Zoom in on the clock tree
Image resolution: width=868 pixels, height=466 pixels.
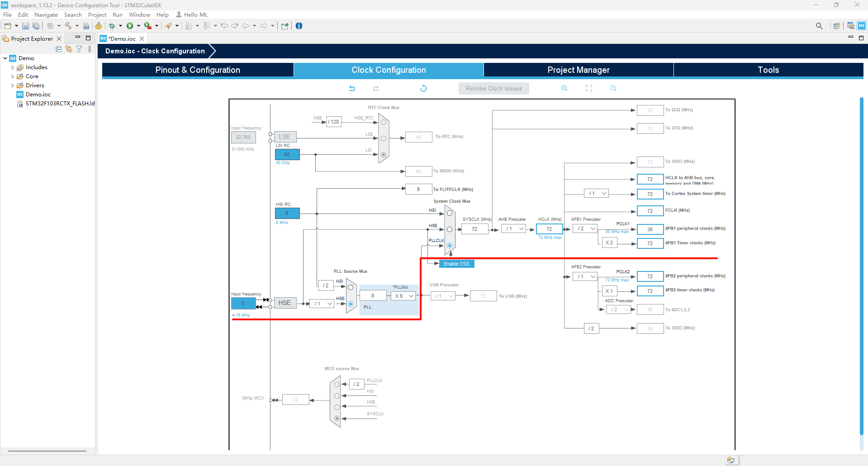(564, 88)
